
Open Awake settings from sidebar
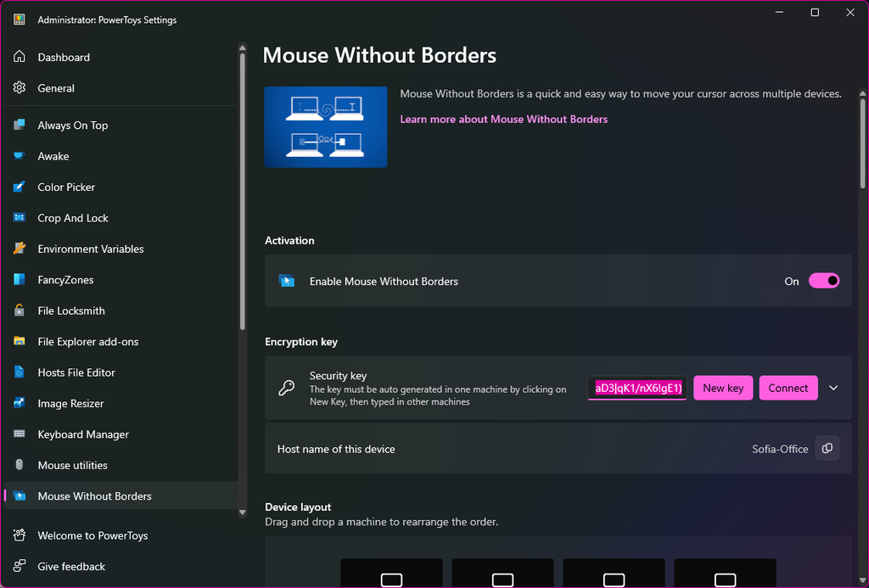(x=53, y=156)
